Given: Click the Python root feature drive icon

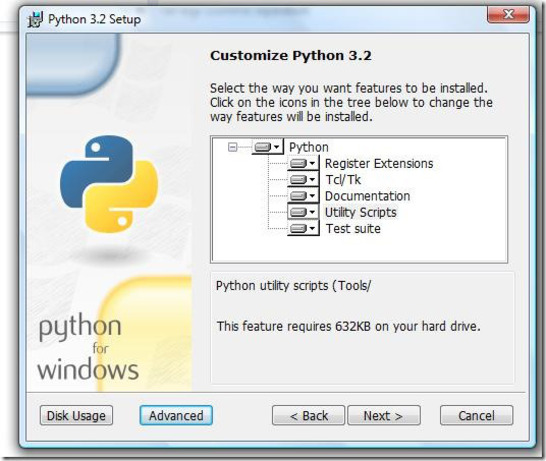Looking at the screenshot, I should pyautogui.click(x=263, y=147).
